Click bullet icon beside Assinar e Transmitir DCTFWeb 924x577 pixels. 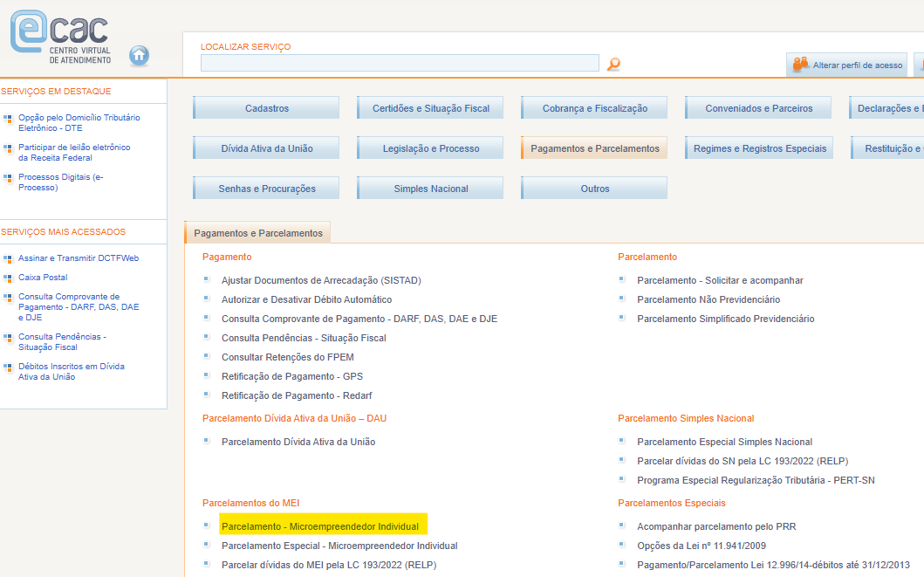click(x=8, y=258)
